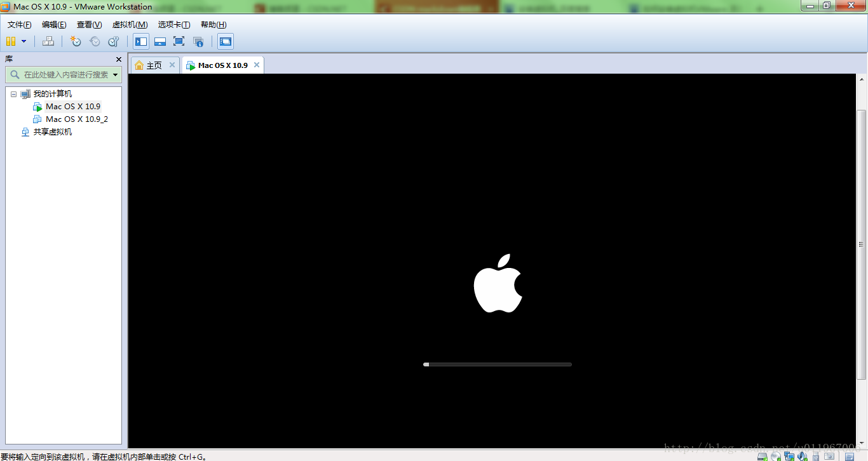Close the 库 library panel

(118, 59)
